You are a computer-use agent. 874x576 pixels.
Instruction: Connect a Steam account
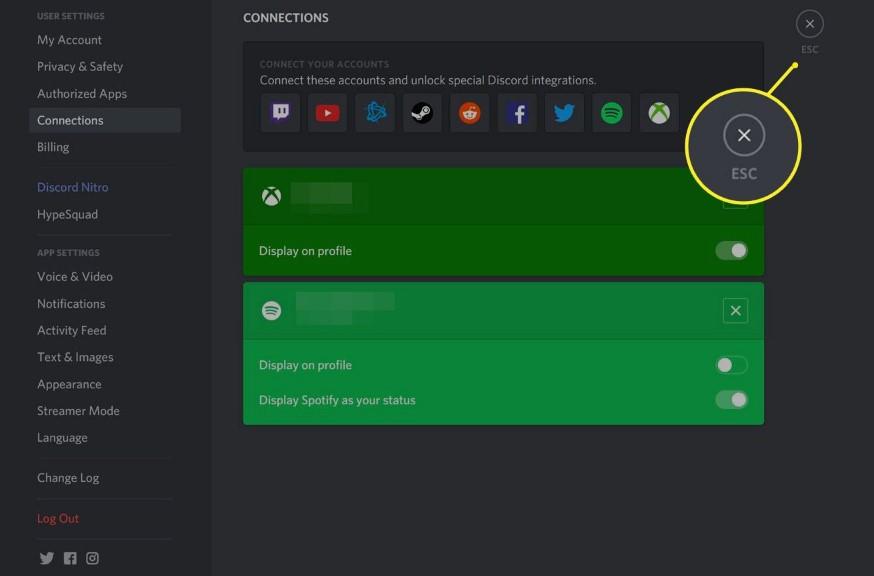coord(421,113)
